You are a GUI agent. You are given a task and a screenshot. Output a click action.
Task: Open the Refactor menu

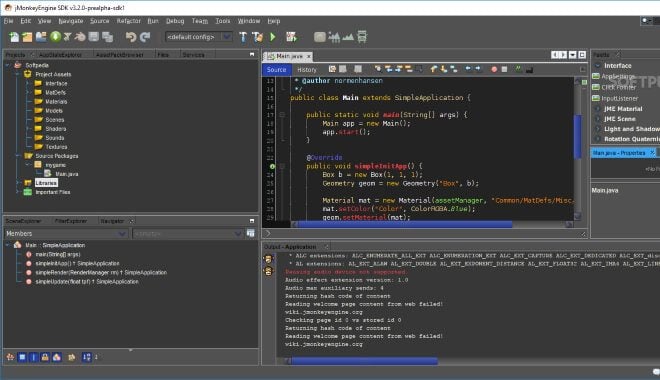[128, 21]
